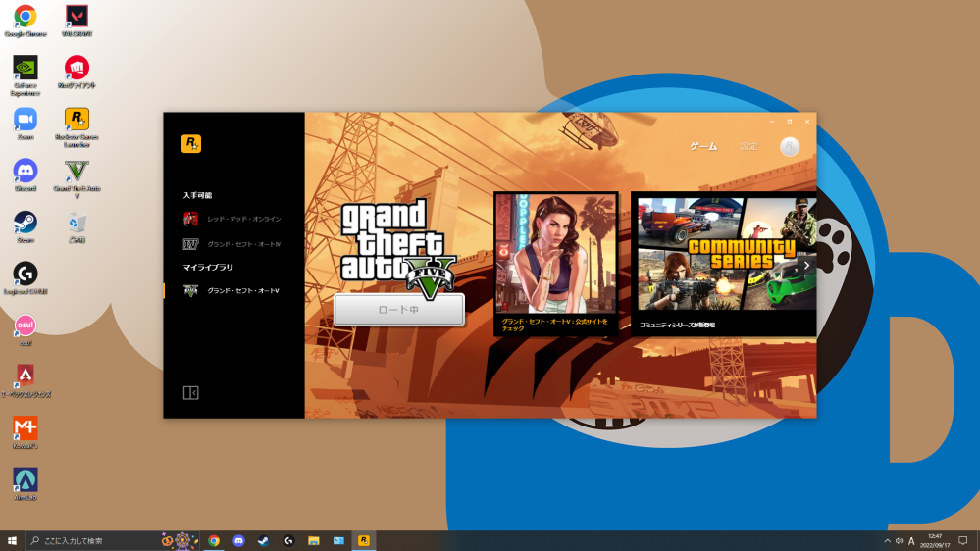980x551 pixels.
Task: Click the ロード中 button
Action: click(x=398, y=310)
